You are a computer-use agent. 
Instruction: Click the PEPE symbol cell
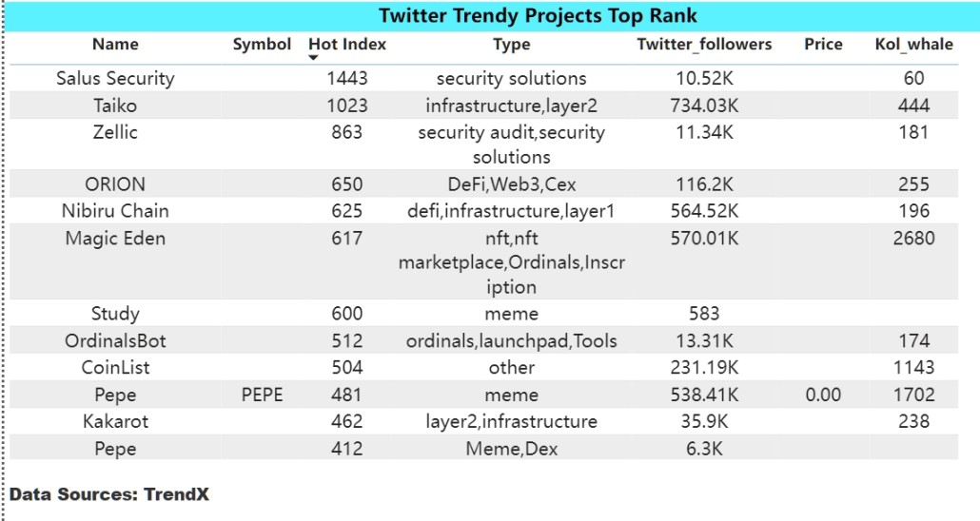tap(262, 395)
